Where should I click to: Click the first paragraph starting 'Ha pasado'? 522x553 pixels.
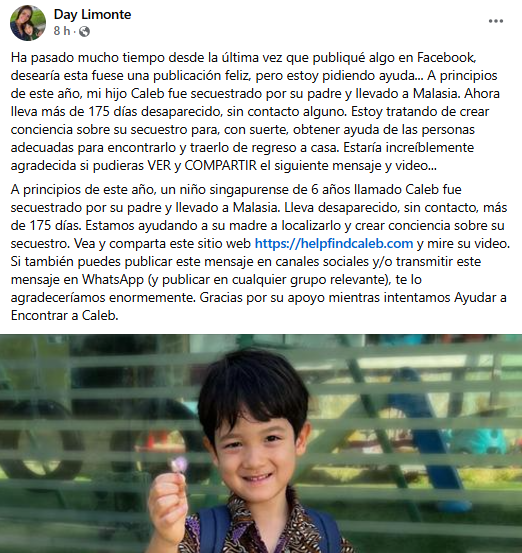pos(257,111)
